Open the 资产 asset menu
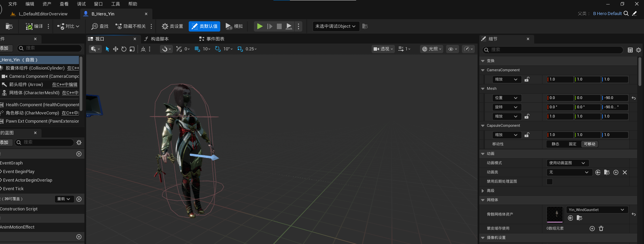This screenshot has width=644, height=244. [x=47, y=4]
